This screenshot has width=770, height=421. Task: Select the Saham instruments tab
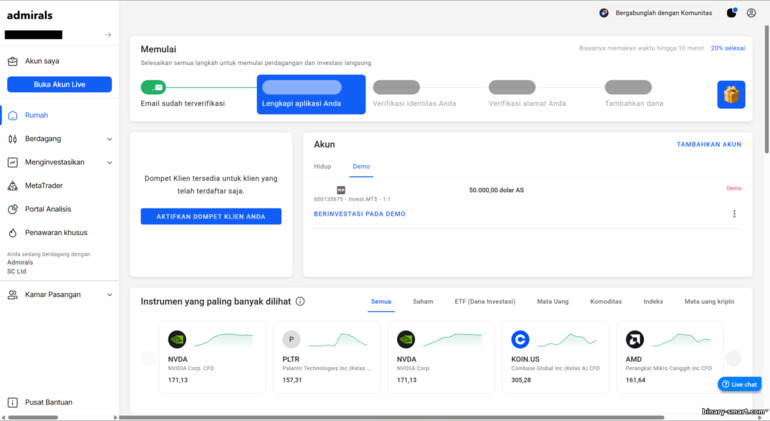423,301
